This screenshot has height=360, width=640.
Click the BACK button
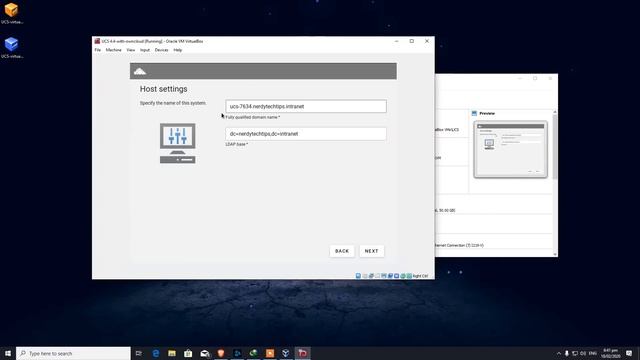[342, 251]
